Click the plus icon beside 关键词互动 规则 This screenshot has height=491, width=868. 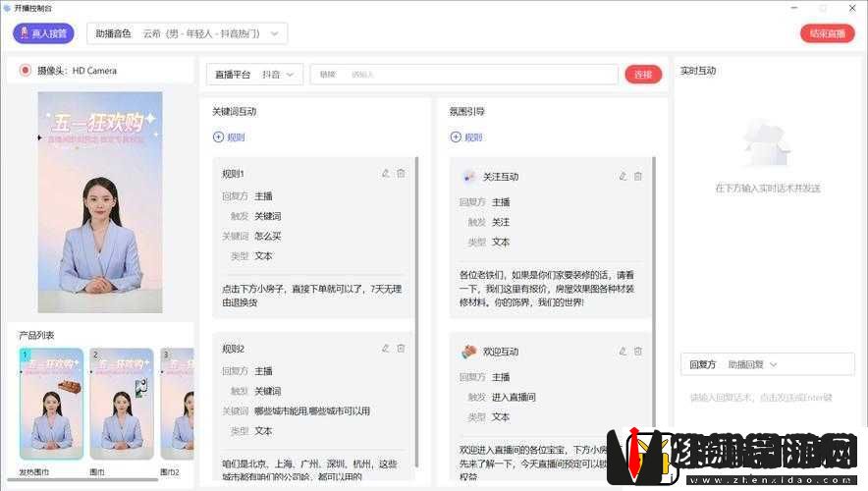[x=218, y=137]
